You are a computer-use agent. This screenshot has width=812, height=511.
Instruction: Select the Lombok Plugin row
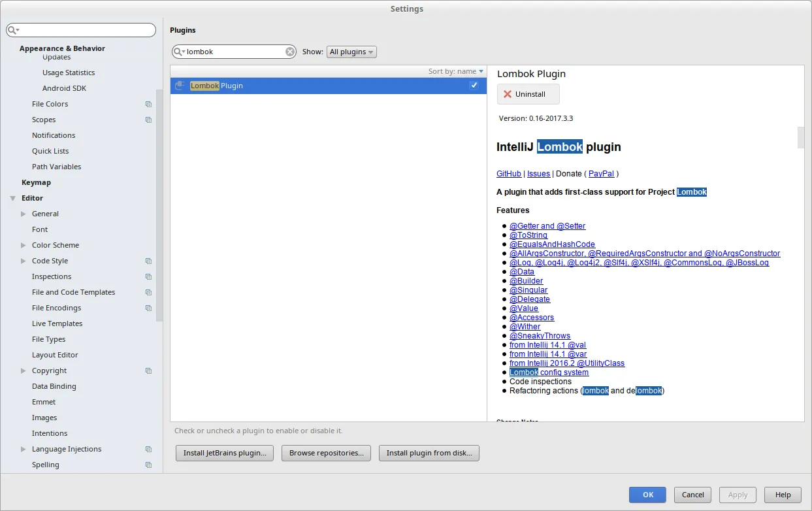tap(329, 86)
